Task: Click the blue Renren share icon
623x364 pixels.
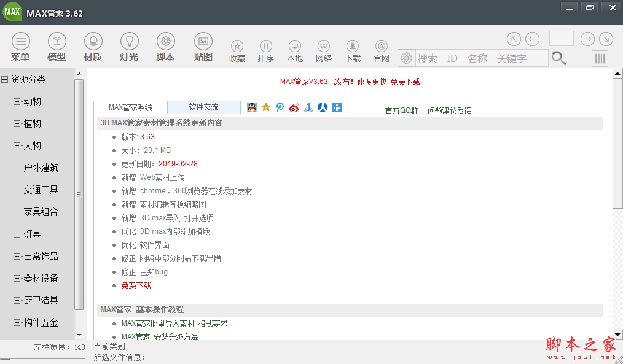Action: coord(322,107)
